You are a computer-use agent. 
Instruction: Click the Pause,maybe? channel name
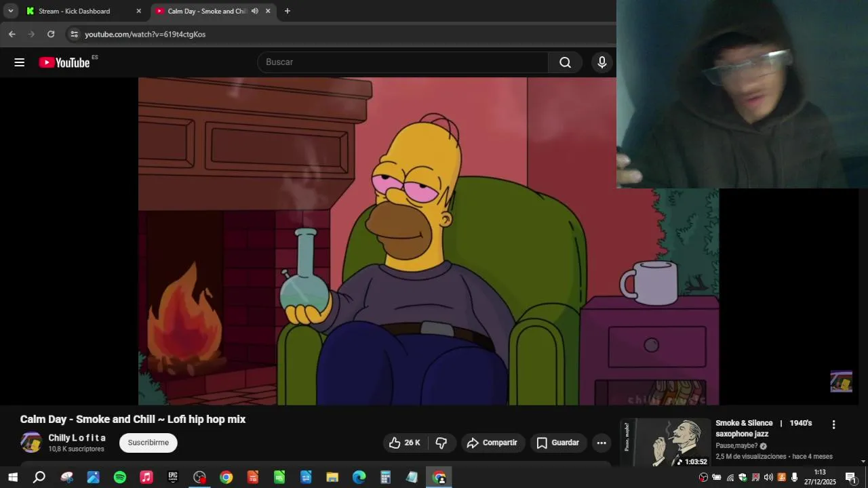(736, 446)
